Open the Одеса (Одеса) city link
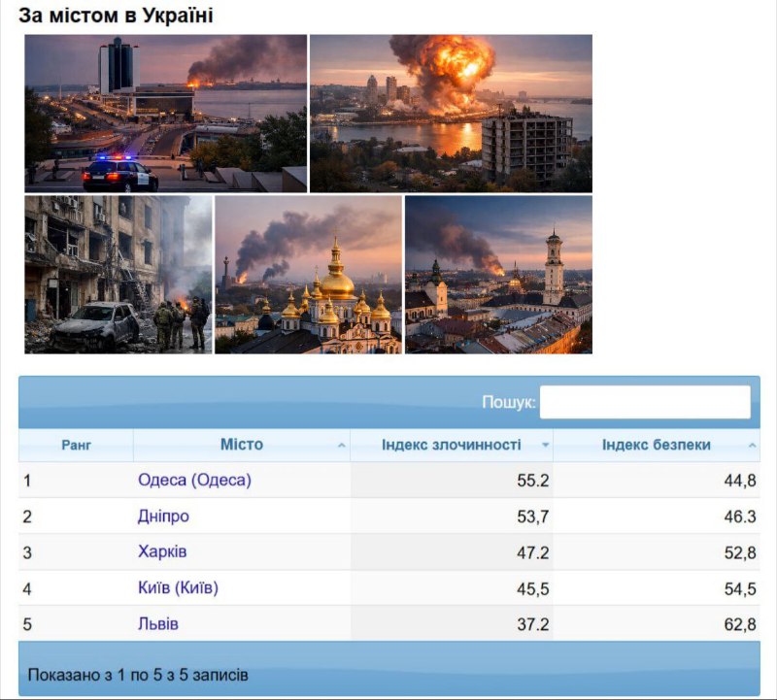The width and height of the screenshot is (777, 700). tap(194, 480)
